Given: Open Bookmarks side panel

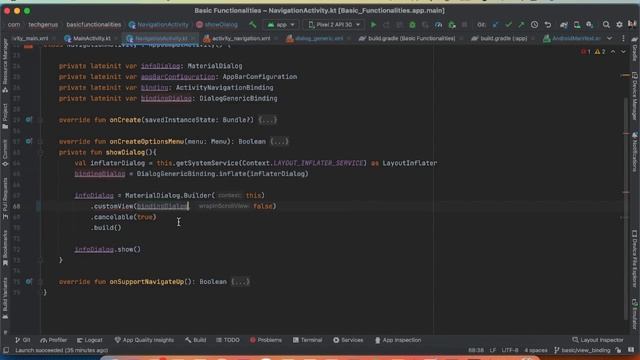Looking at the screenshot, I should [5, 248].
